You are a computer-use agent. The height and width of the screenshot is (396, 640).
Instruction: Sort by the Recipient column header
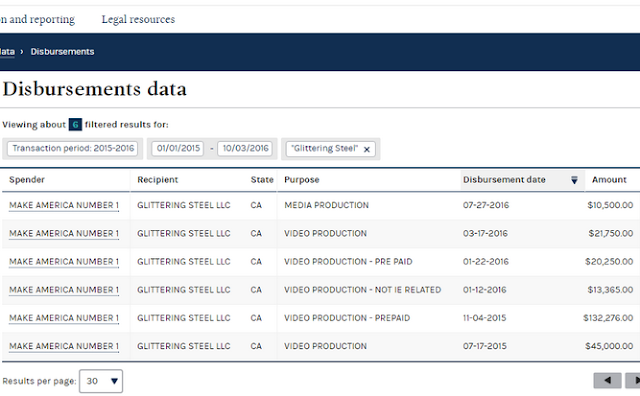pos(158,180)
